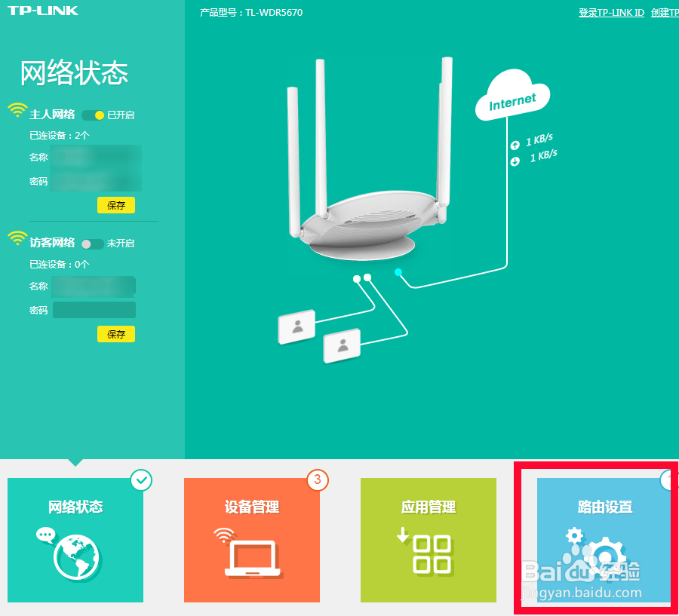Click the 已开启 status label
Image resolution: width=679 pixels, height=616 pixels.
pos(121,115)
